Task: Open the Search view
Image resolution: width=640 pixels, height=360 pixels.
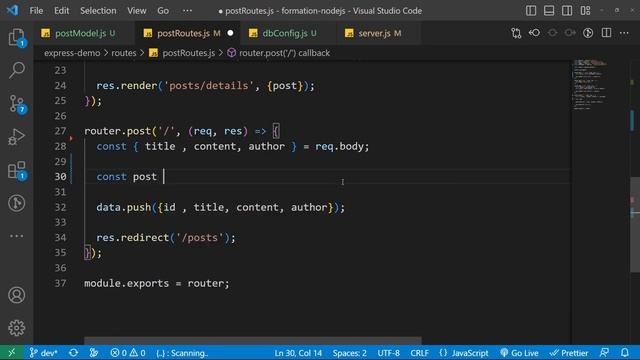Action: click(16, 70)
